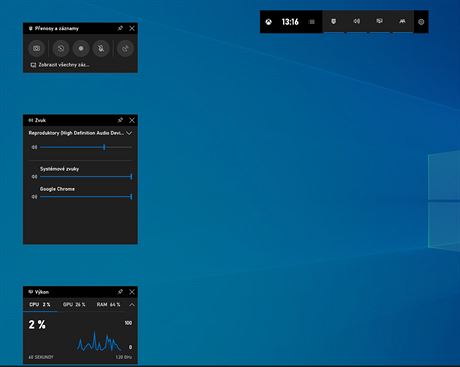Click the 'Systémové zvuky' label
460x367 pixels.
[59, 169]
